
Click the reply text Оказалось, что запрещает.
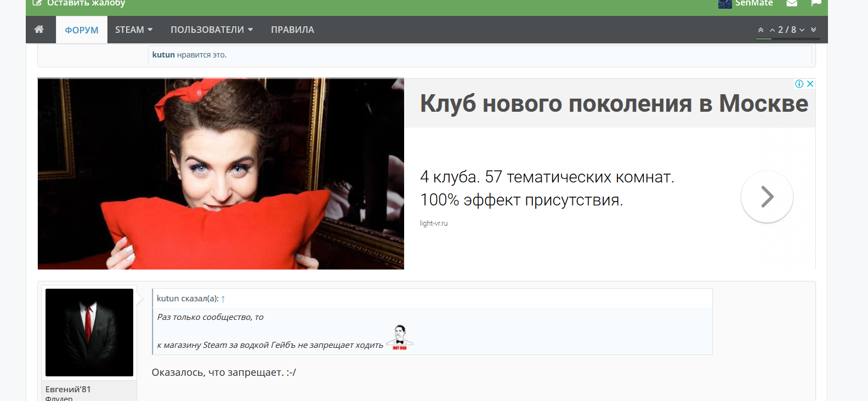point(224,373)
